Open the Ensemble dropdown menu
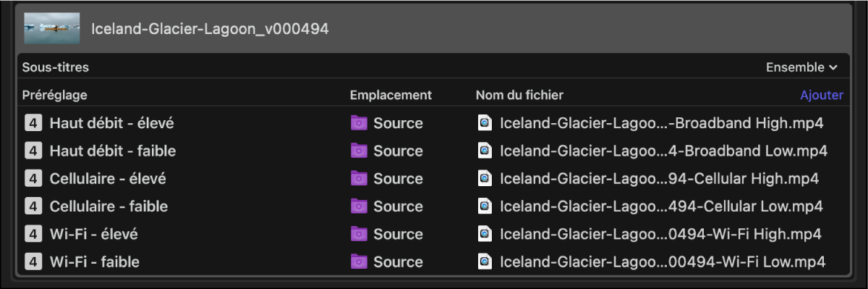 tap(801, 67)
